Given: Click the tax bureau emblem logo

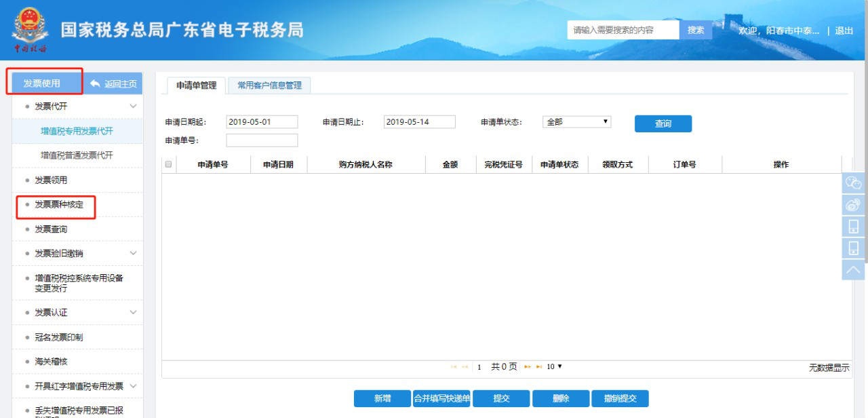Looking at the screenshot, I should pyautogui.click(x=29, y=30).
